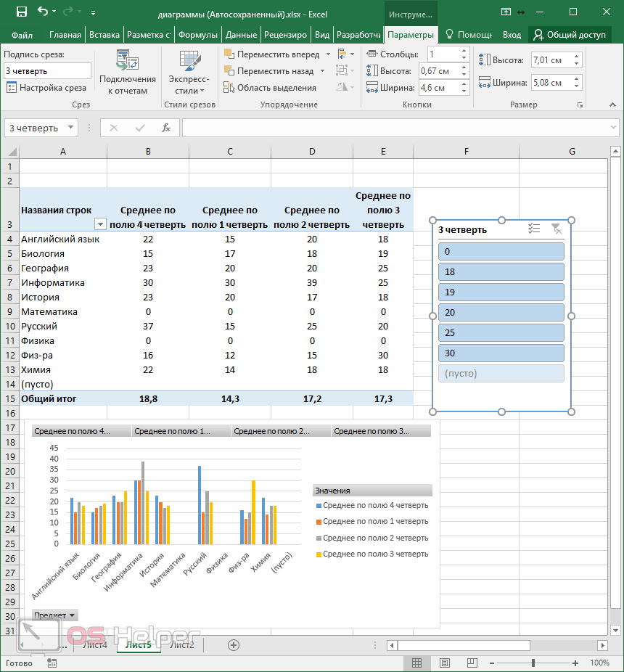624x672 pixels.
Task: Add a new sheet with the plus button
Action: click(234, 644)
